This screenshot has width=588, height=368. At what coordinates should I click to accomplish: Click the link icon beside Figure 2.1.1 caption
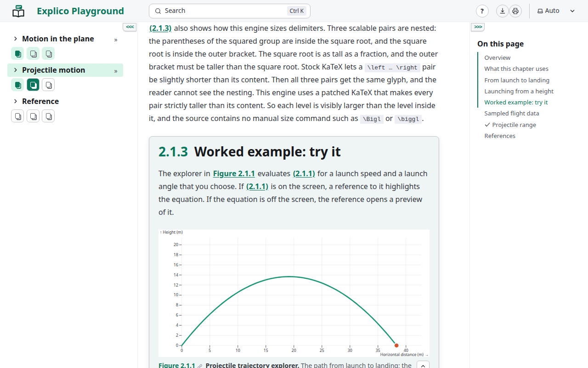(200, 366)
